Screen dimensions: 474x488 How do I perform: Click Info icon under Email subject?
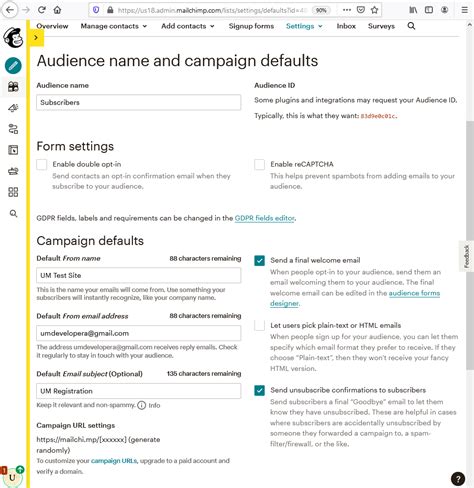[142, 405]
